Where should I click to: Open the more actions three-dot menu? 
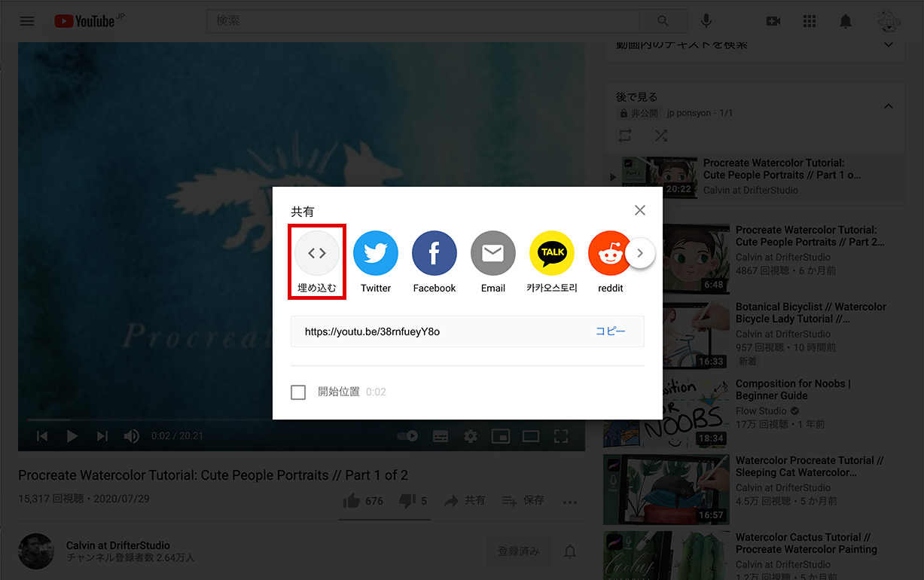point(570,502)
